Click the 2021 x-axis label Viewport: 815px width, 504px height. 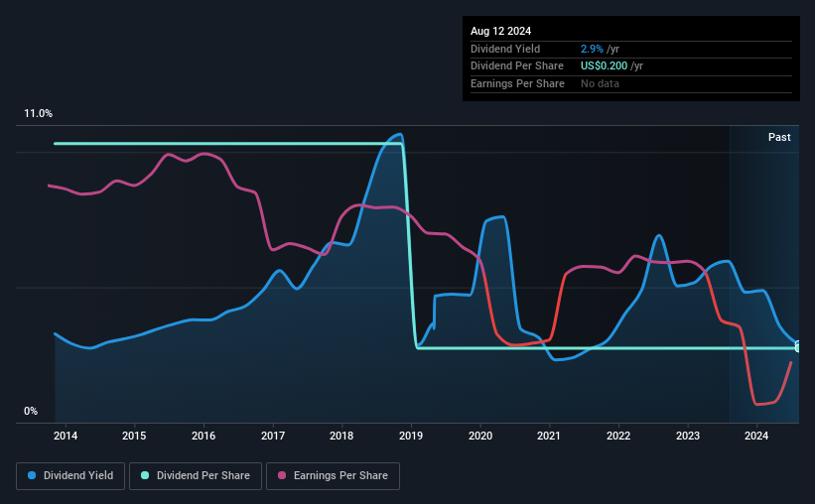pyautogui.click(x=549, y=436)
